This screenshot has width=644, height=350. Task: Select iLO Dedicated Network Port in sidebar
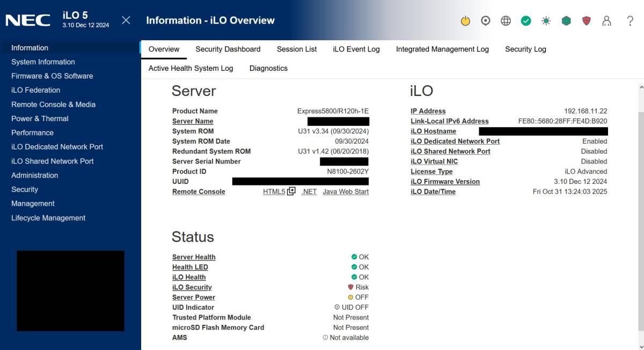pyautogui.click(x=57, y=147)
